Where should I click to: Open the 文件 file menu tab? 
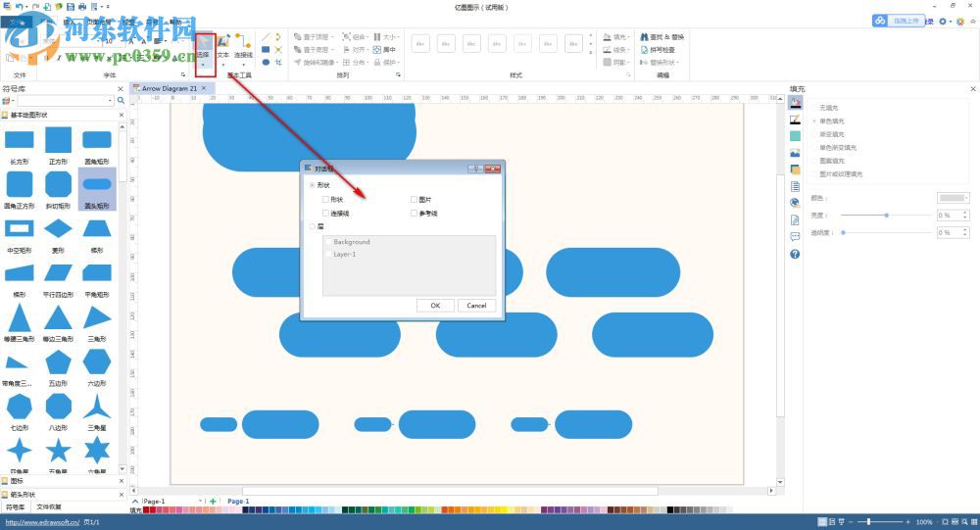click(x=18, y=22)
